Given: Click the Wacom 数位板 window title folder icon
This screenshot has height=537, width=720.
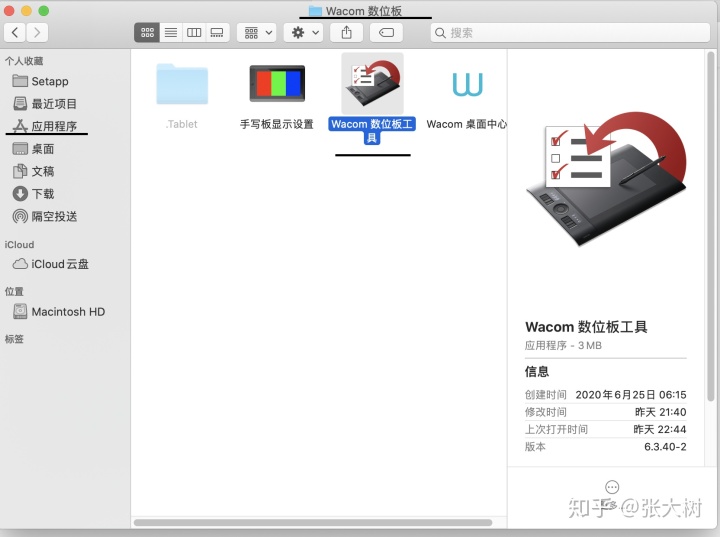Looking at the screenshot, I should [x=315, y=11].
